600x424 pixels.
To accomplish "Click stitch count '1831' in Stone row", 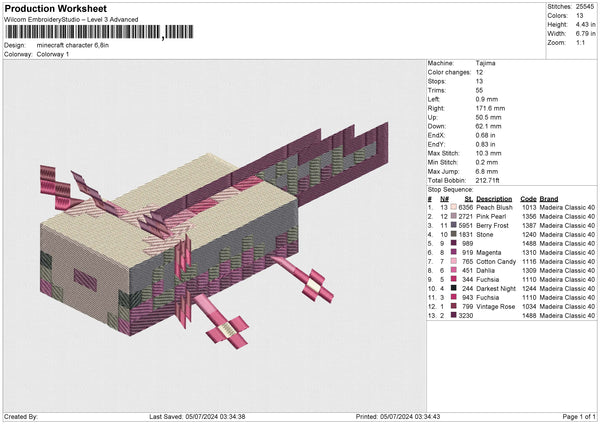I will [466, 235].
